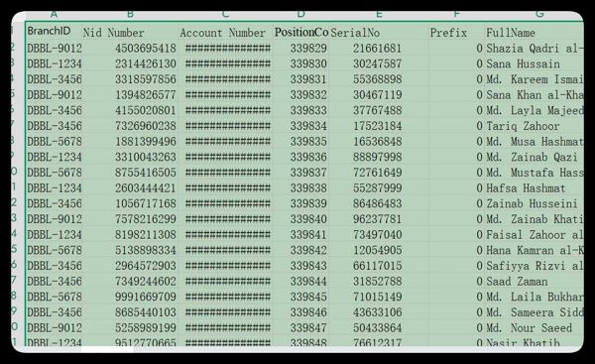Select position code cell 339829
This screenshot has height=364, width=595.
301,49
